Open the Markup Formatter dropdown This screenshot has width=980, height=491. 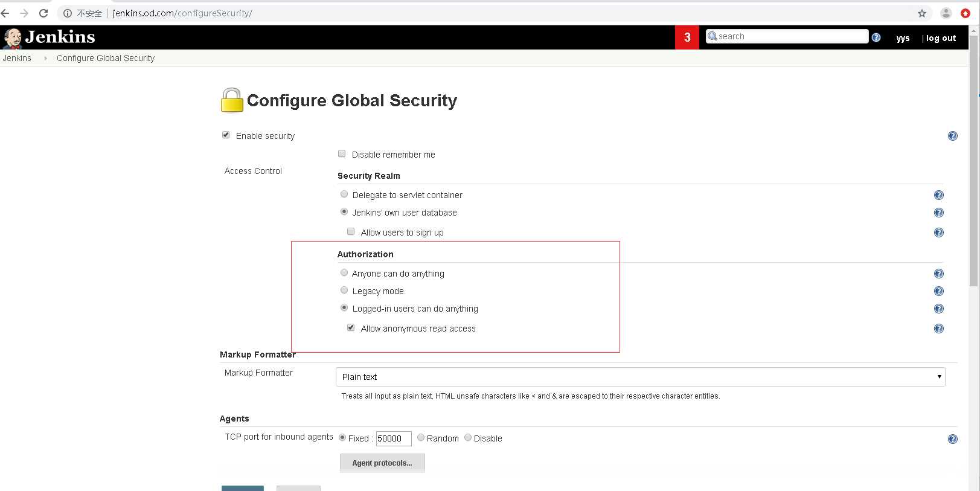[640, 377]
